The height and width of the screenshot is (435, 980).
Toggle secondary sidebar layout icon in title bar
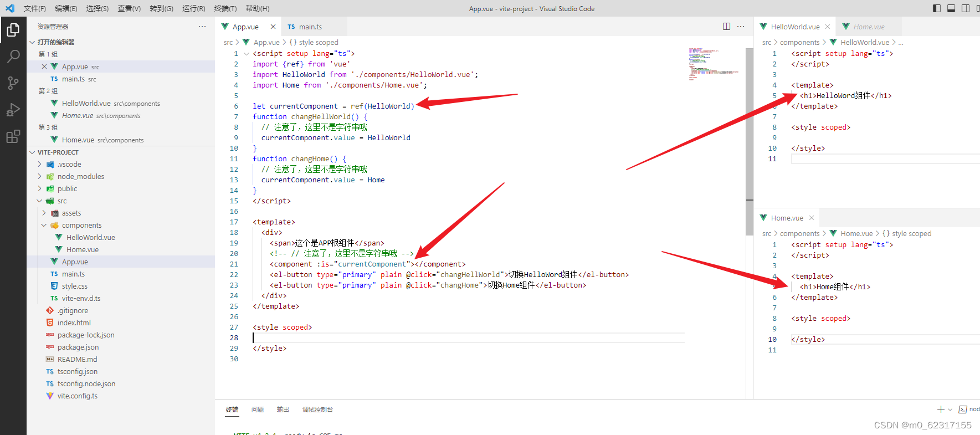[x=966, y=8]
